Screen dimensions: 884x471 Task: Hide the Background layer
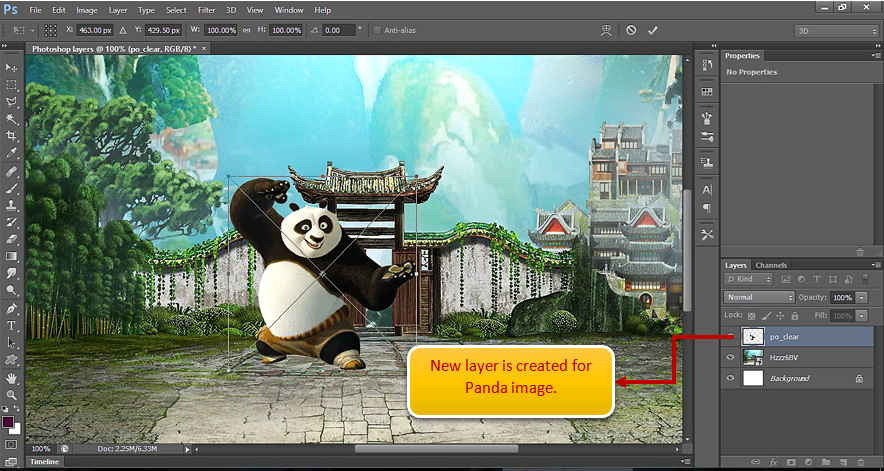click(x=731, y=378)
